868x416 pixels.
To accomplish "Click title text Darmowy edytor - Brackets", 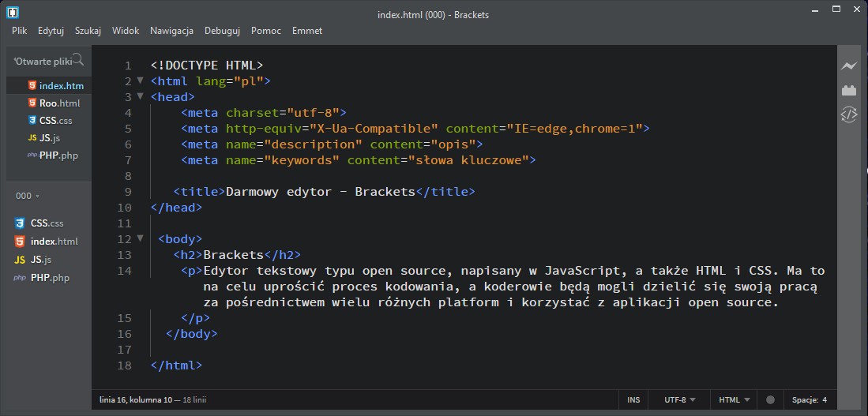I will click(321, 192).
